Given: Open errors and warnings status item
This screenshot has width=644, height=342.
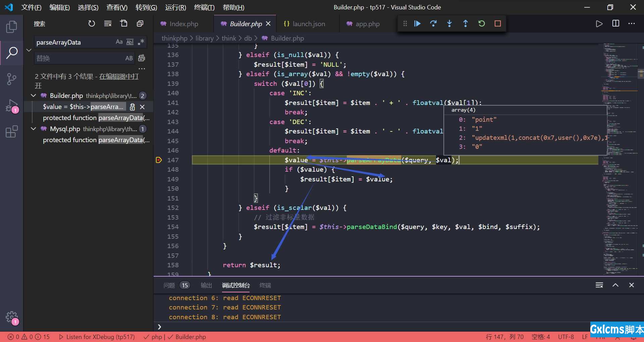Looking at the screenshot, I should point(29,337).
